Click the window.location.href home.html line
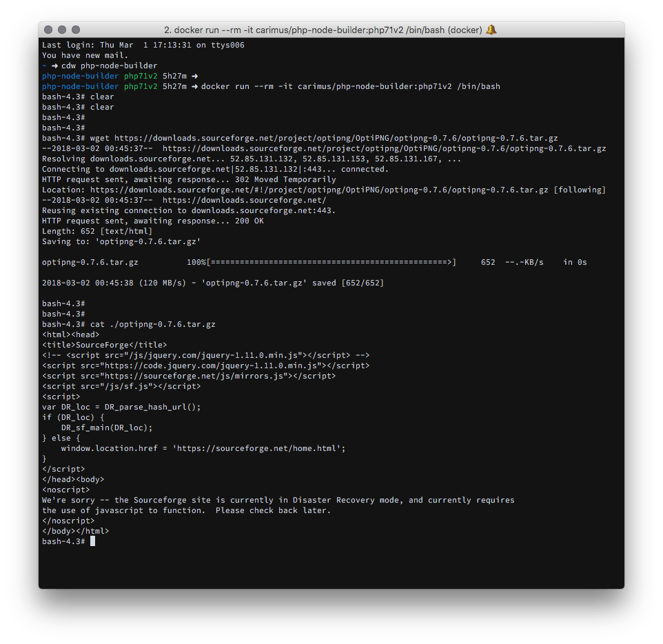This screenshot has width=663, height=644. (x=203, y=448)
